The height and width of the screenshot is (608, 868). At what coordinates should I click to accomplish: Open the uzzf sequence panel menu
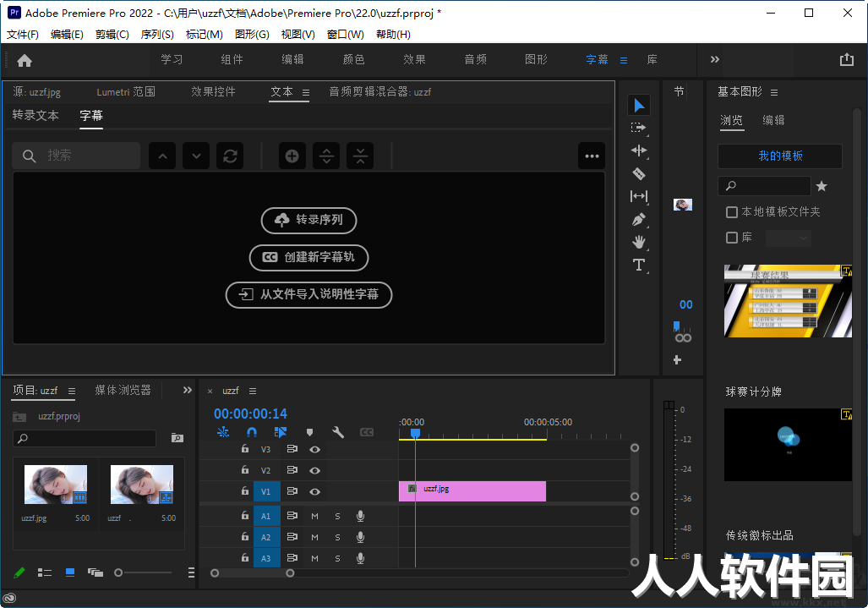(x=253, y=391)
